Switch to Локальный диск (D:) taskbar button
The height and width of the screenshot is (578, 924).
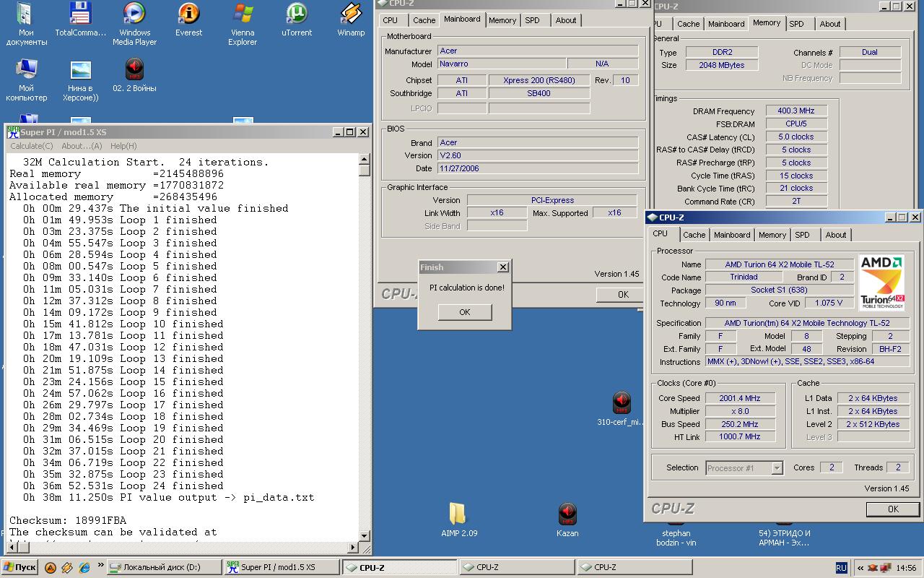164,567
